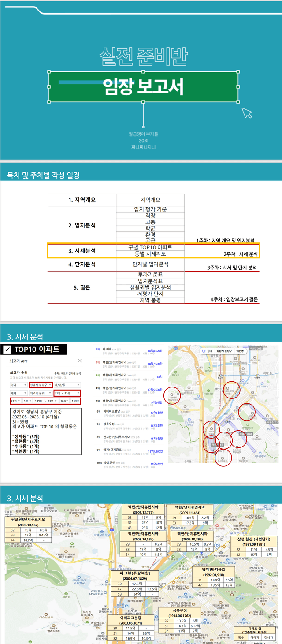Open the start-date 23년 year dropdown
Image resolution: width=282 pixels, height=644 pixels.
(x=15, y=401)
